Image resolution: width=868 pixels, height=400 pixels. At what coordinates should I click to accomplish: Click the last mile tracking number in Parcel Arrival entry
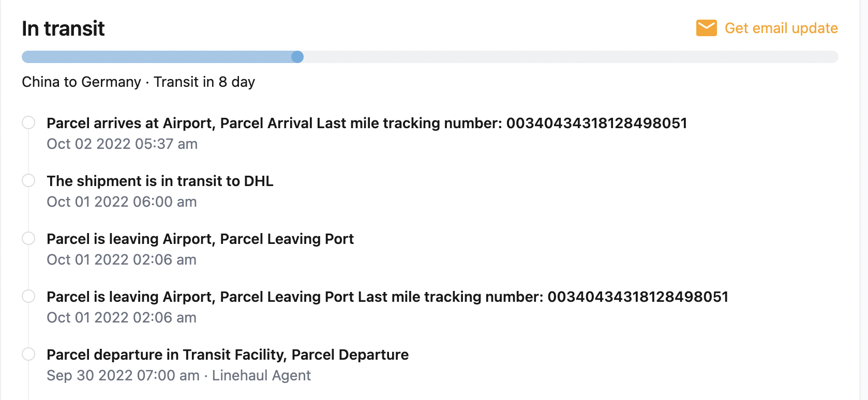[596, 123]
